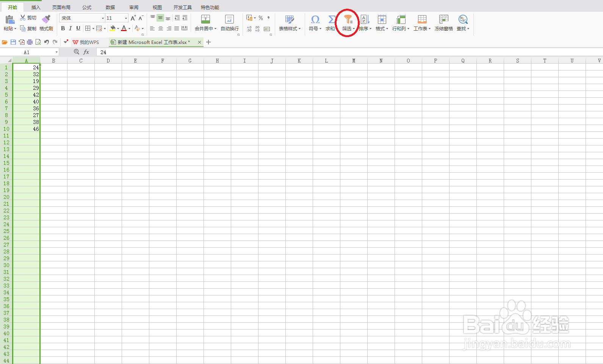
Task: Click the Cut (剪切) scissors button
Action: click(28, 18)
